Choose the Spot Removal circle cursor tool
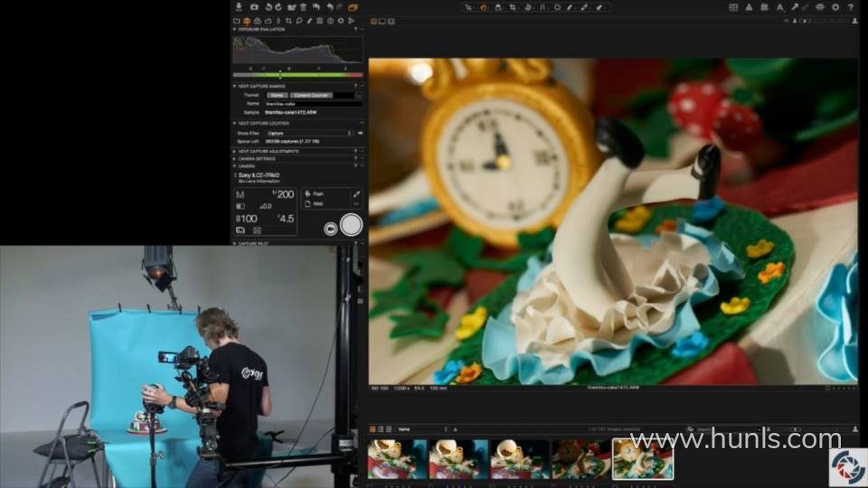868x488 pixels. coord(557,7)
